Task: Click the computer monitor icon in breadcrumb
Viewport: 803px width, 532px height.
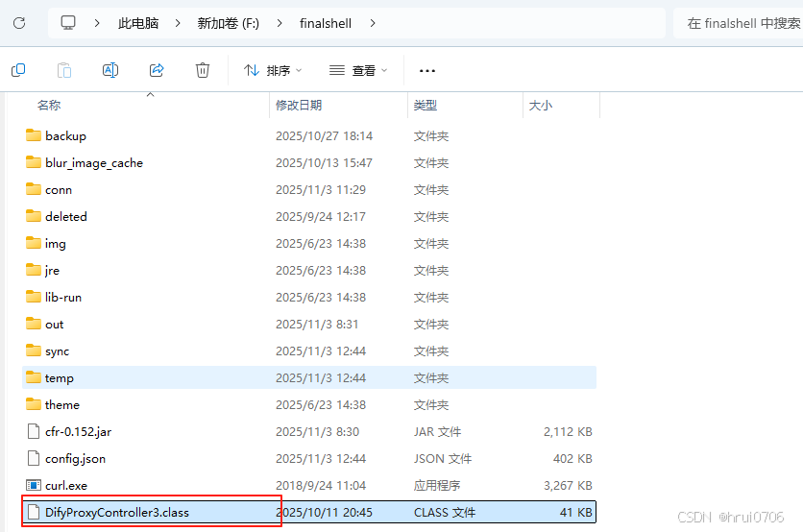Action: click(x=68, y=22)
